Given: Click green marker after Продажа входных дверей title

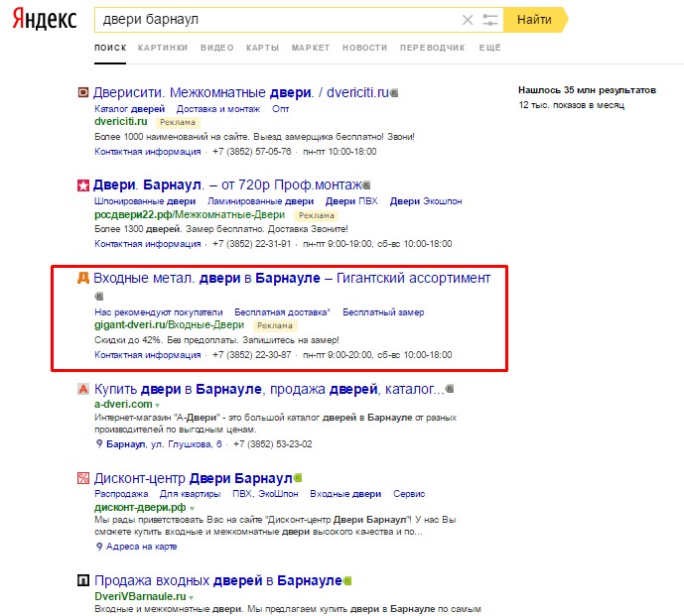Looking at the screenshot, I should 347,580.
